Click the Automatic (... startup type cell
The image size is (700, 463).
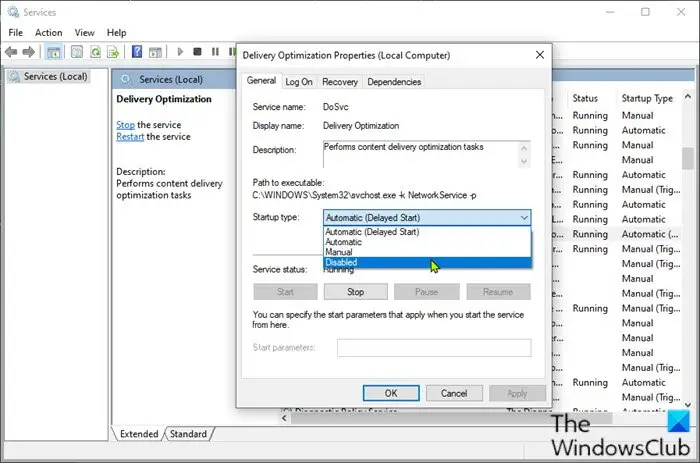(650, 234)
